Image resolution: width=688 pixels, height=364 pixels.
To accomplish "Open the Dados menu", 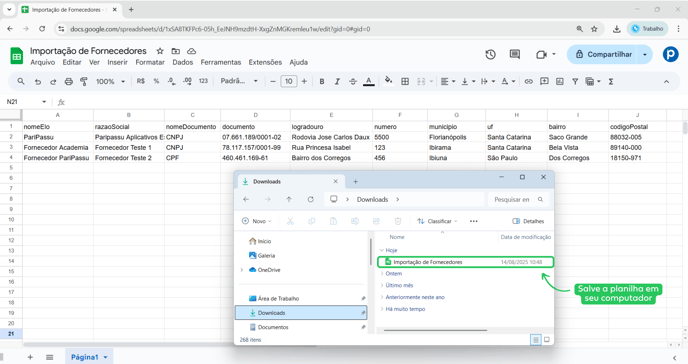I will pos(183,62).
